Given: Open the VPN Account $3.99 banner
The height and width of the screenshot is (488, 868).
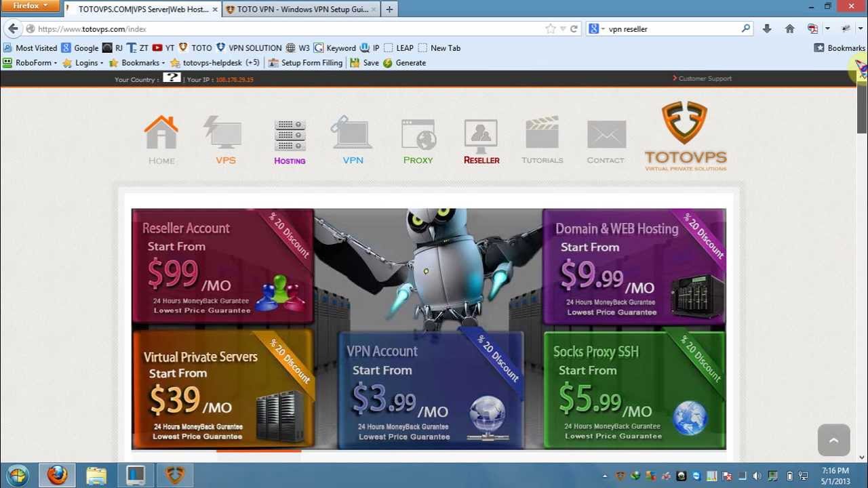Looking at the screenshot, I should (431, 390).
